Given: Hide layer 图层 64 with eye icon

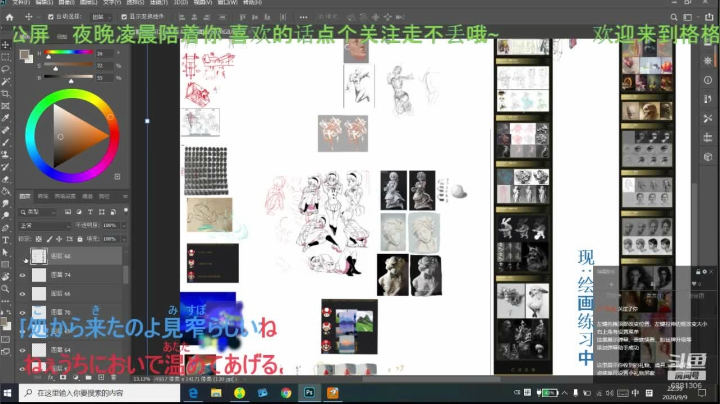Looking at the screenshot, I should tap(22, 350).
